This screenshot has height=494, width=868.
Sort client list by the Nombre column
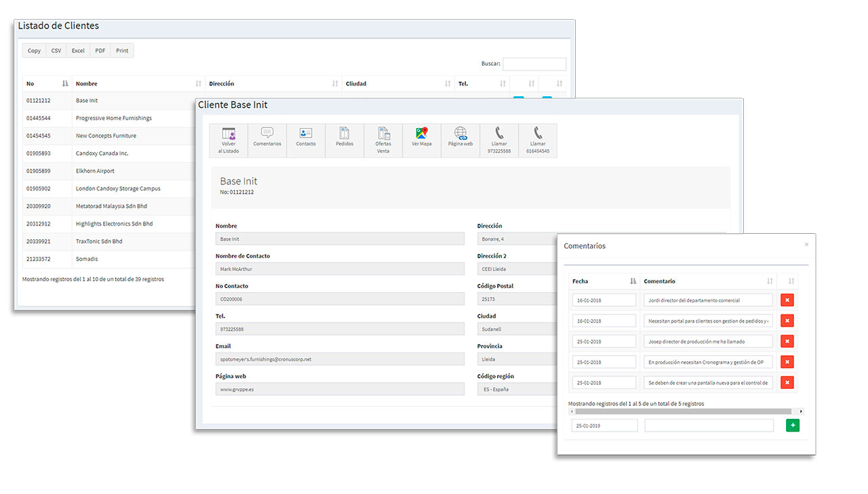coord(138,84)
